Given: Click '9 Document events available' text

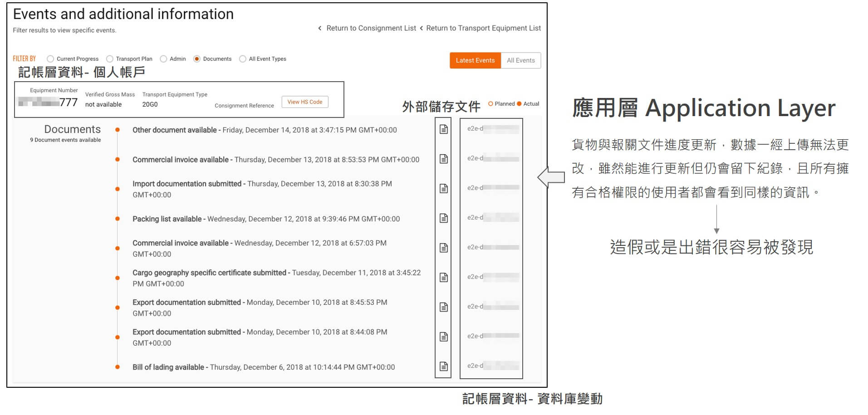Looking at the screenshot, I should (65, 140).
